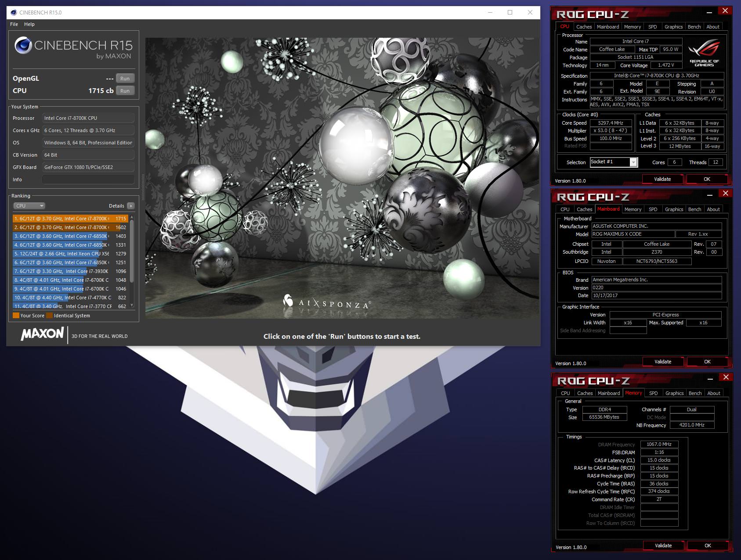741x560 pixels.
Task: Select the i7-4770K ranking entry
Action: click(x=70, y=298)
